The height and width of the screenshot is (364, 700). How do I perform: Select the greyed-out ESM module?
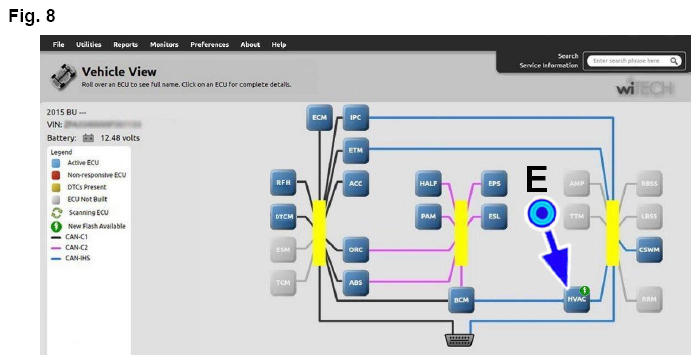coord(283,250)
